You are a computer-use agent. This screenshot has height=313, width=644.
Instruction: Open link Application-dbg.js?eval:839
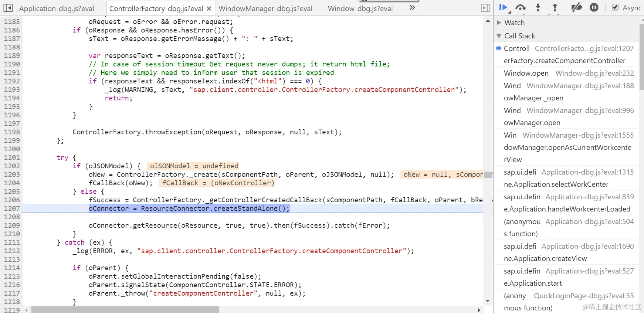[x=590, y=197]
